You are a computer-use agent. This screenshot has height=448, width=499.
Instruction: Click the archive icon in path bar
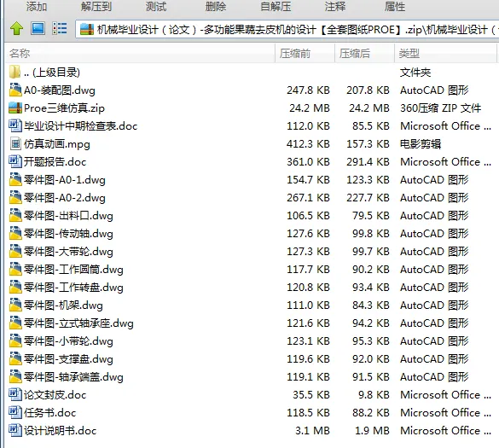pos(87,29)
